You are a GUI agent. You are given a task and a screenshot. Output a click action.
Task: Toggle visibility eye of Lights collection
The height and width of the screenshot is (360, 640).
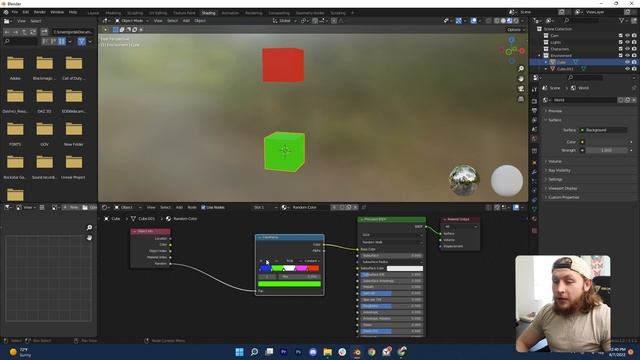[x=627, y=42]
